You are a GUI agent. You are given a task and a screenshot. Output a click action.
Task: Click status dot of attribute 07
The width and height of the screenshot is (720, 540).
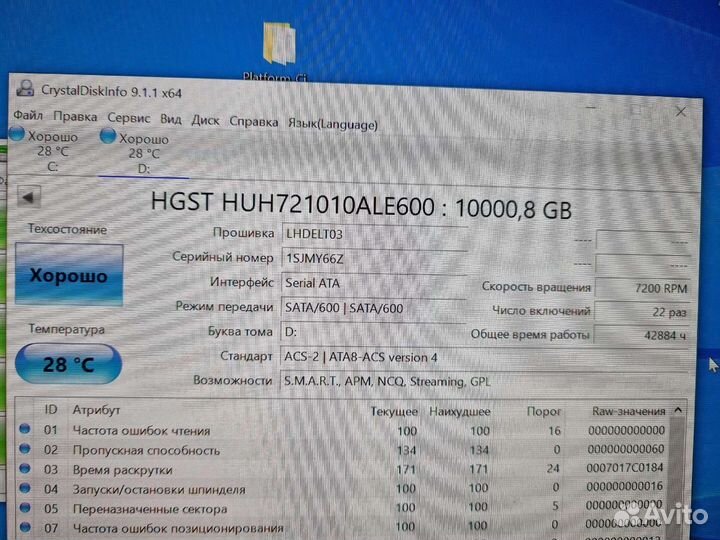(x=25, y=527)
